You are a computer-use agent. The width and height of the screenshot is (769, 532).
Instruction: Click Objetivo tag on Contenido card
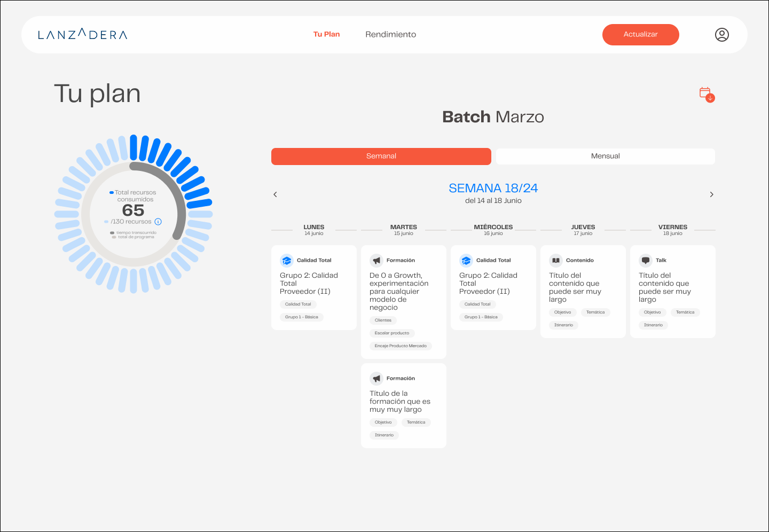(x=563, y=312)
